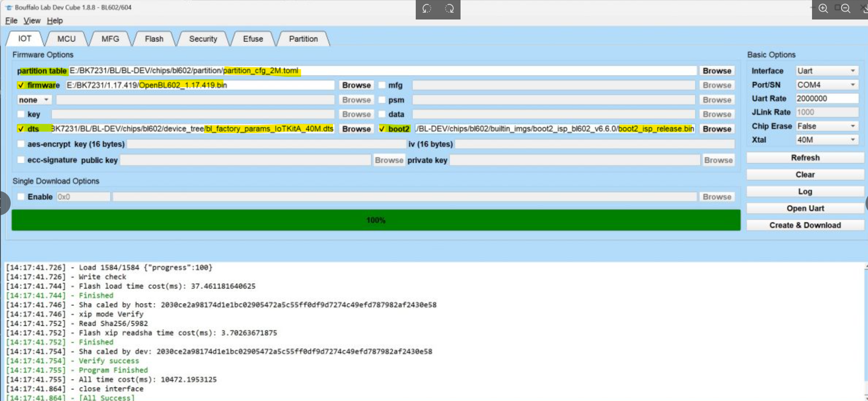The image size is (868, 401).
Task: Select the IOT tab
Action: [x=25, y=38]
